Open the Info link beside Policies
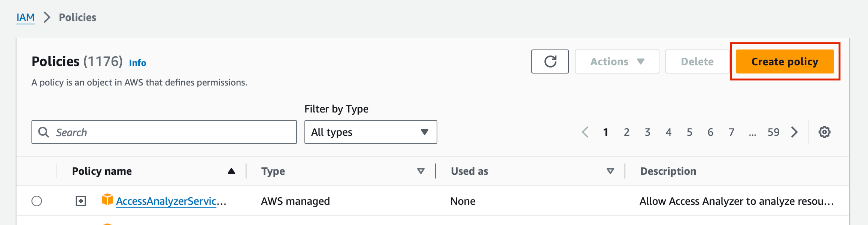Viewport: 868px width, 225px height. click(137, 63)
